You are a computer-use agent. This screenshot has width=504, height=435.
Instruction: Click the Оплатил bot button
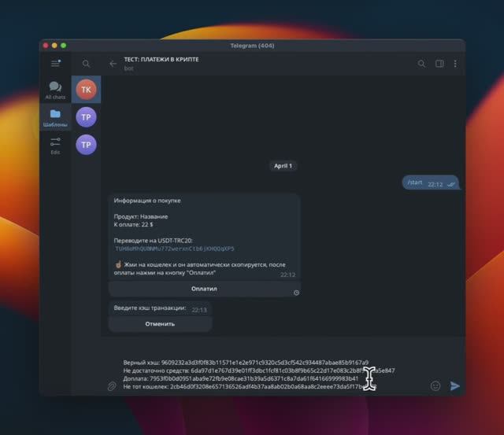click(205, 289)
